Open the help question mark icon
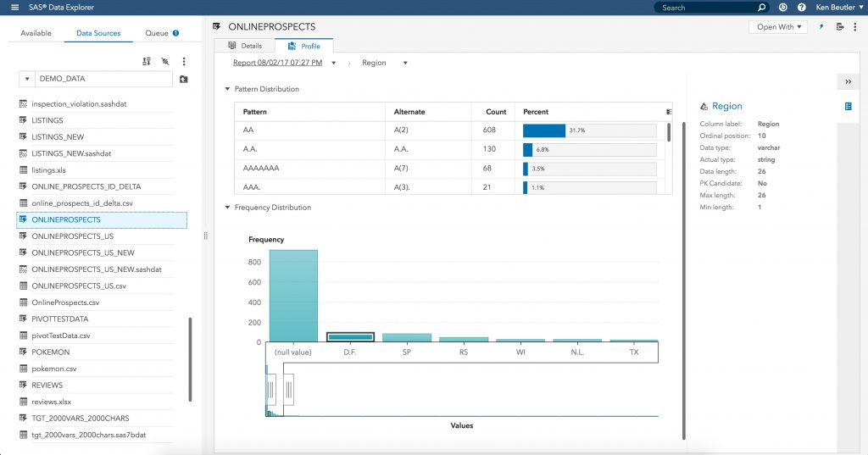Image resolution: width=868 pixels, height=455 pixels. [x=801, y=8]
